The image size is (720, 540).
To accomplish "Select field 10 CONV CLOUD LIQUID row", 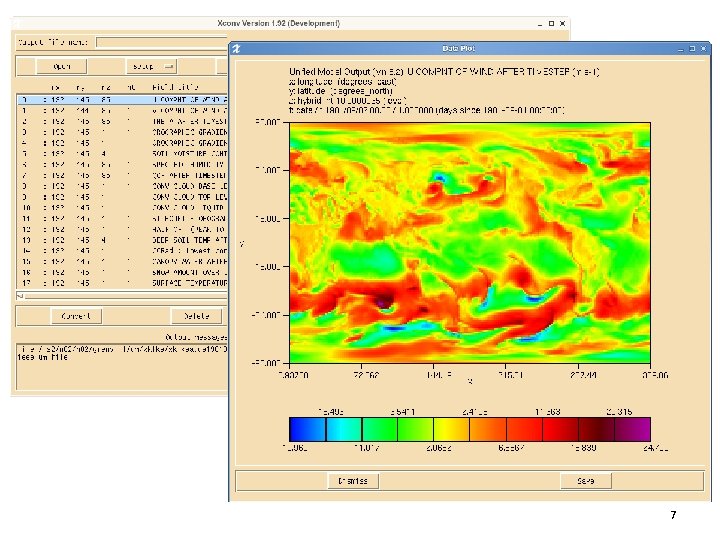I will coord(123,208).
